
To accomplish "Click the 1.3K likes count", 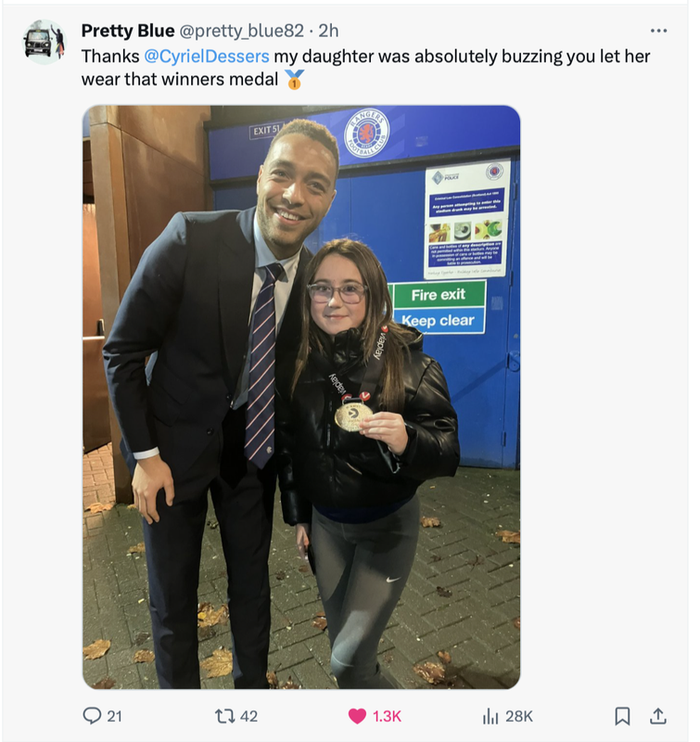I will [387, 716].
